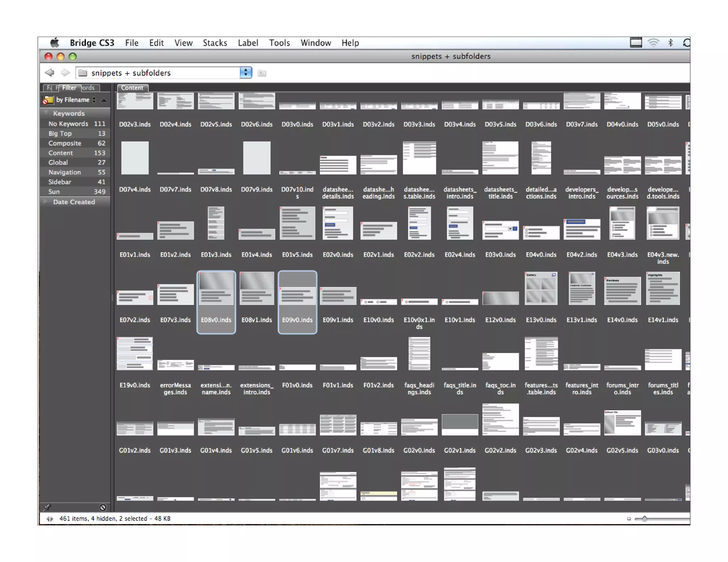728x562 pixels.
Task: Open the Stacks menu
Action: pyautogui.click(x=215, y=43)
